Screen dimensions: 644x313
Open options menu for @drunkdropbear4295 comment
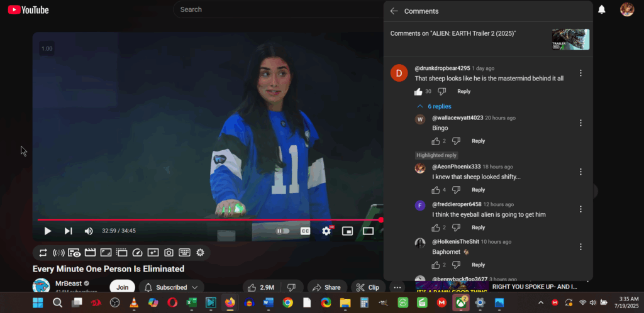coord(580,73)
